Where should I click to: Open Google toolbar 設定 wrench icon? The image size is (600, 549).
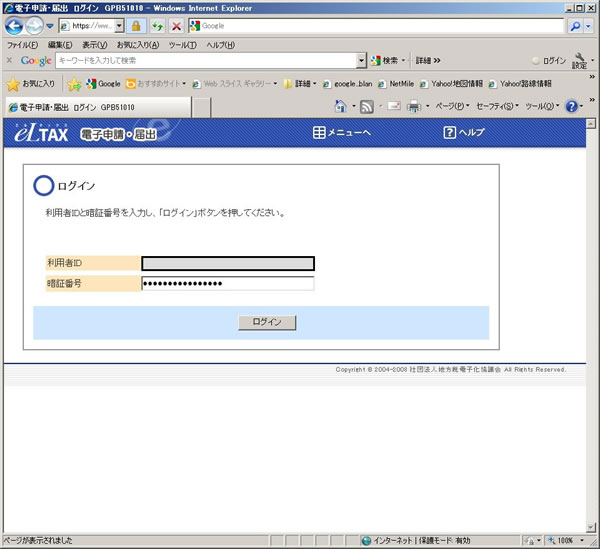pyautogui.click(x=579, y=61)
